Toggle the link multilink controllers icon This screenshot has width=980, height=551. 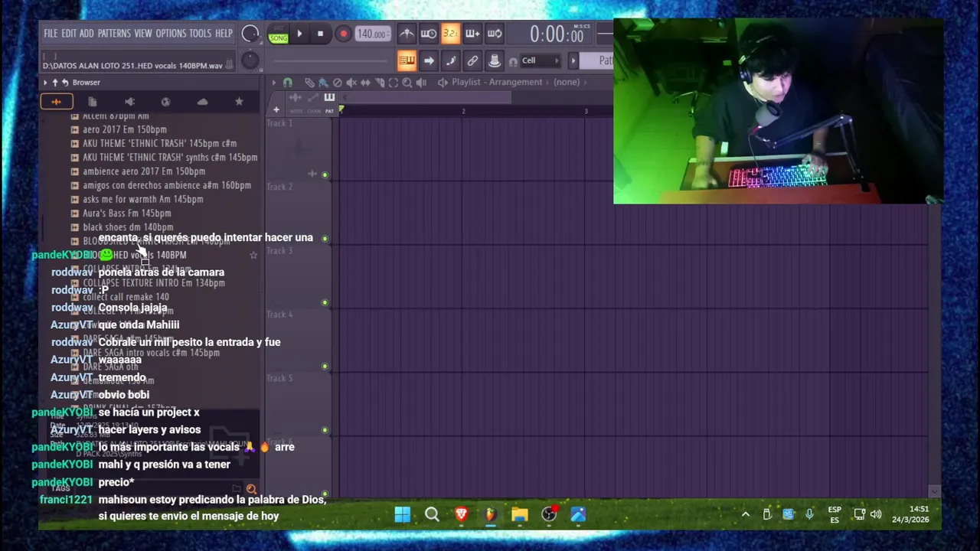point(472,60)
